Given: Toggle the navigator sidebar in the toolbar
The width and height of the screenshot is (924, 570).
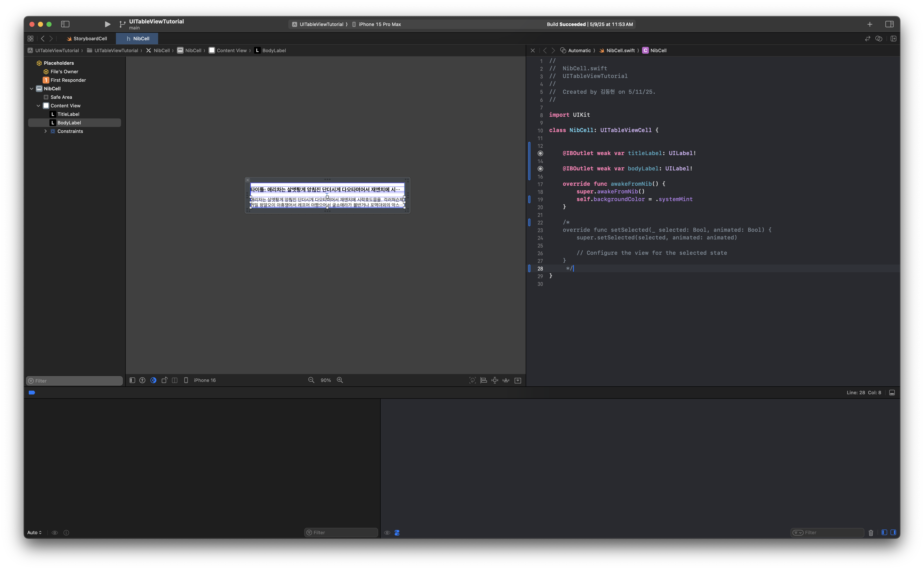Looking at the screenshot, I should click(65, 24).
